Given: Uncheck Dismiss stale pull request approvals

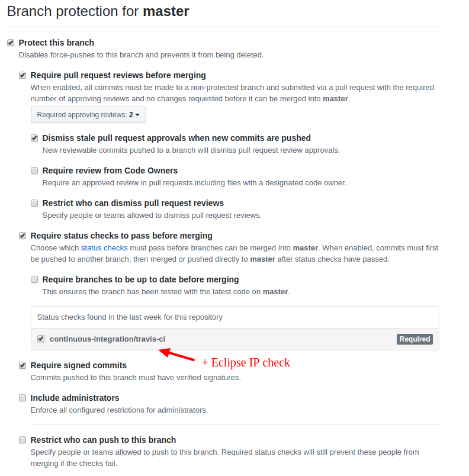Looking at the screenshot, I should tap(34, 137).
